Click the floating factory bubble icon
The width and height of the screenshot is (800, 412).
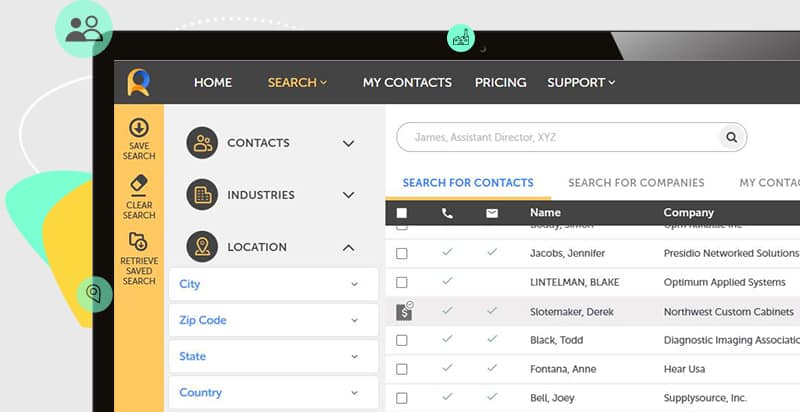click(x=461, y=38)
